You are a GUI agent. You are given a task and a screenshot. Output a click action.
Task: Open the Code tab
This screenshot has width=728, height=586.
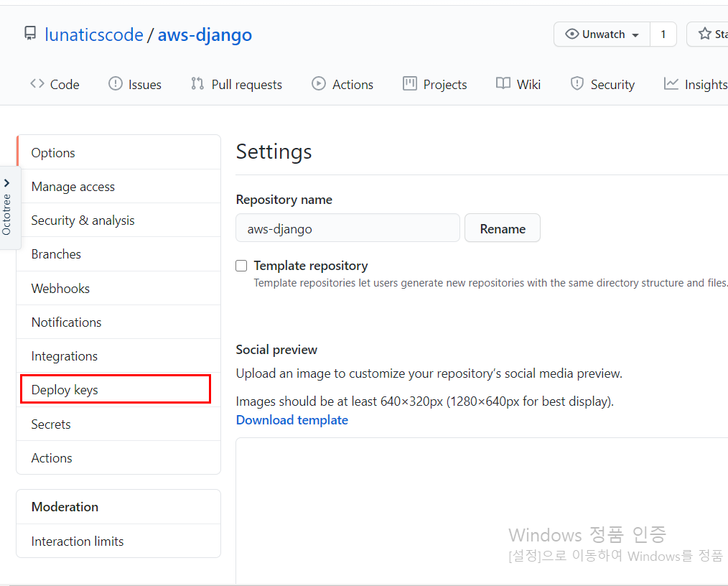[55, 85]
